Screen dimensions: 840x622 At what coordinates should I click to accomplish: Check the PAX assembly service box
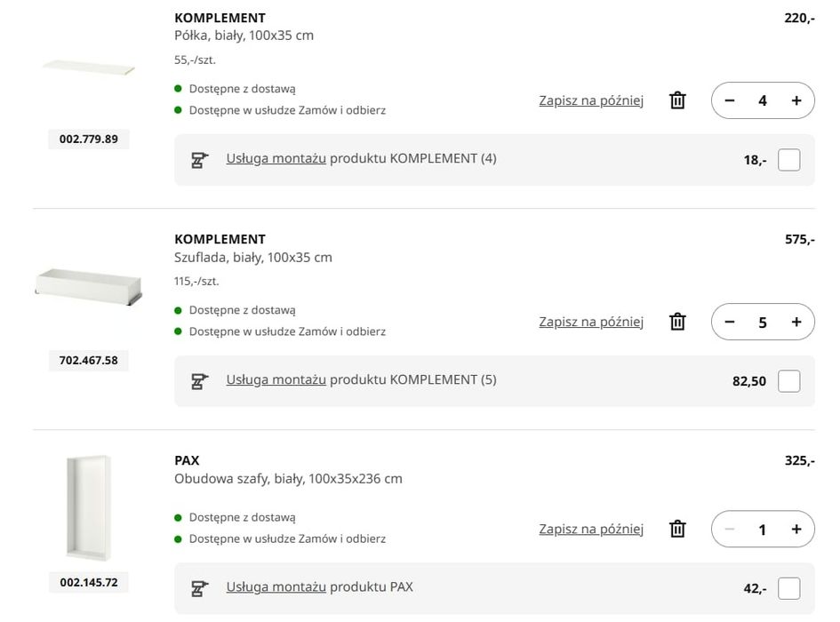(x=788, y=588)
